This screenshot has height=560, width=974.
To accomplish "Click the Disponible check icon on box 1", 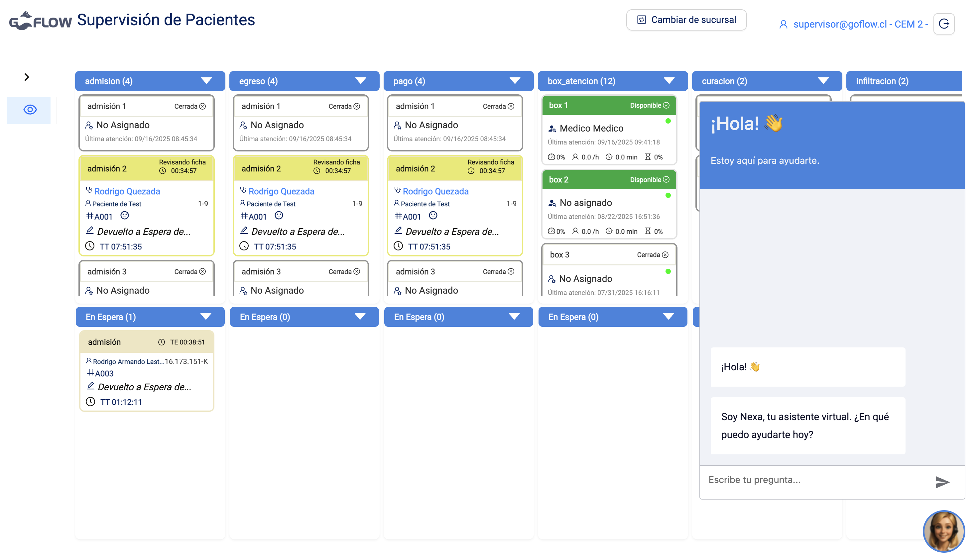I will pyautogui.click(x=666, y=105).
